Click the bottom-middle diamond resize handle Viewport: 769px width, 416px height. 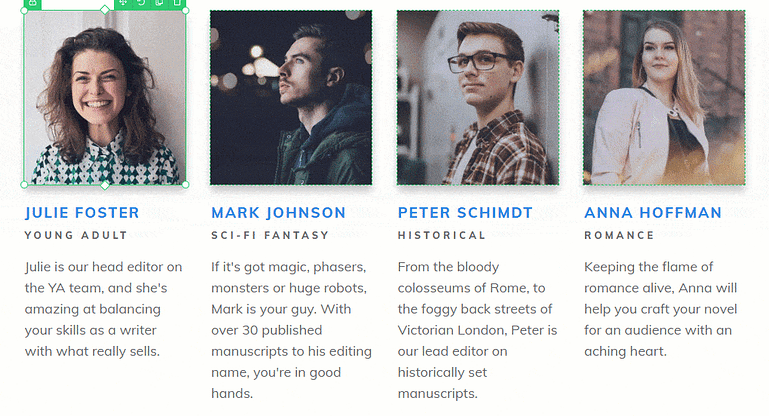(105, 185)
